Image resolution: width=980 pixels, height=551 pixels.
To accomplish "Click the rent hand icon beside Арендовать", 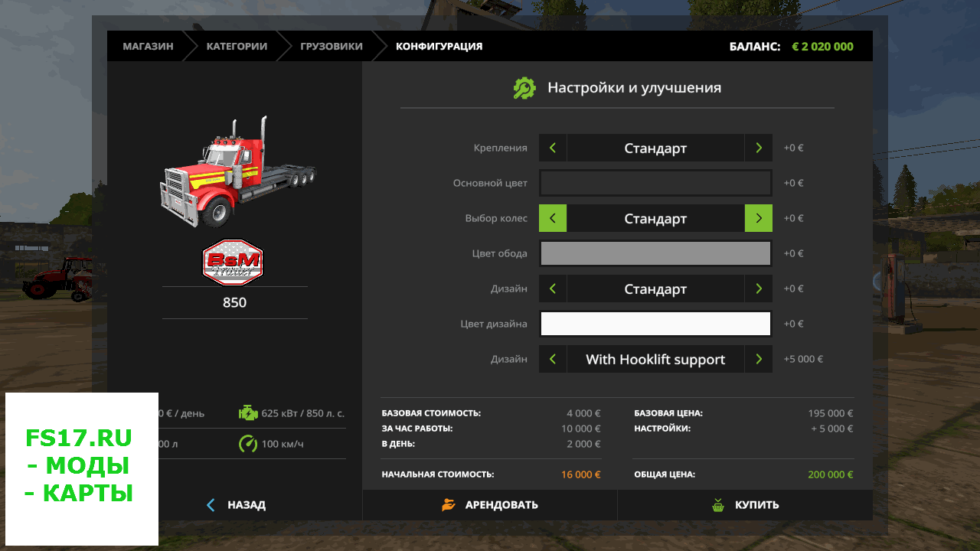I will click(449, 505).
